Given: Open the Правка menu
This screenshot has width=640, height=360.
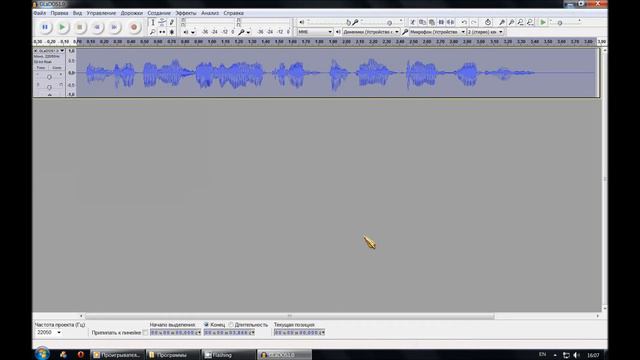Looking at the screenshot, I should click(x=59, y=13).
